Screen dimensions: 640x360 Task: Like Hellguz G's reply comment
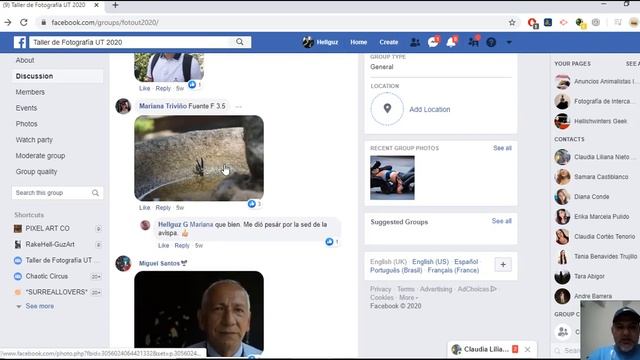(x=163, y=245)
